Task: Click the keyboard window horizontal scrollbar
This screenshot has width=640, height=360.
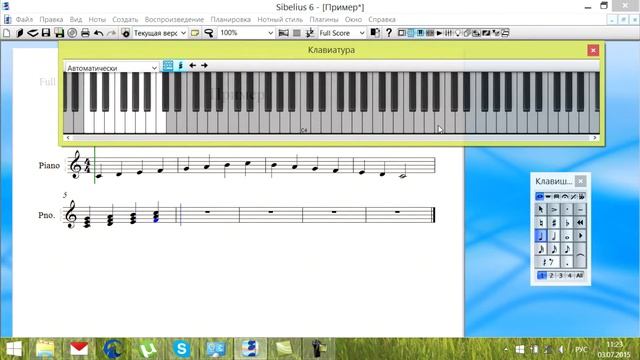Action: 331,138
